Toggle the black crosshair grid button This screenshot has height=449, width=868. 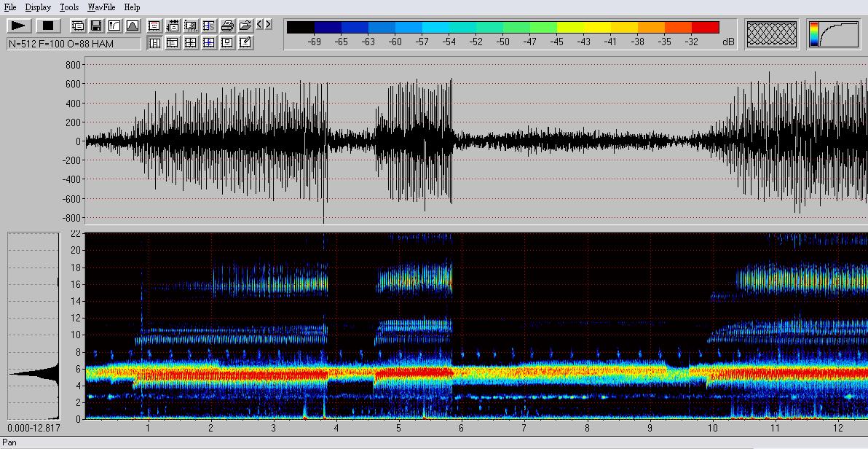[x=191, y=43]
